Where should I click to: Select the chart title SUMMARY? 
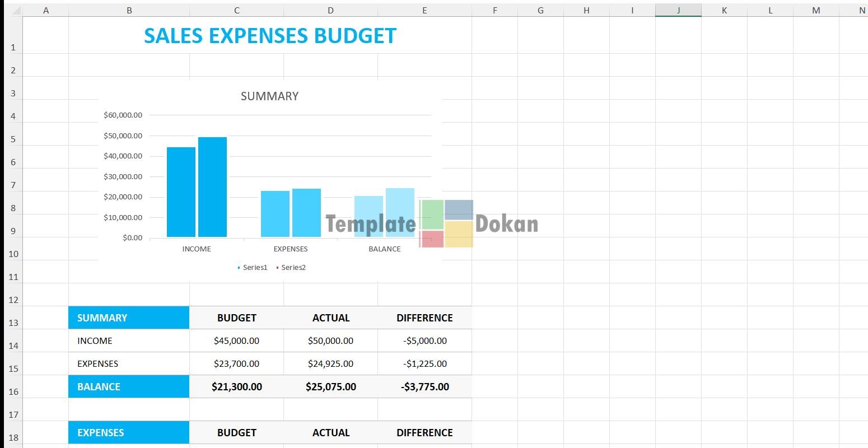pyautogui.click(x=269, y=96)
